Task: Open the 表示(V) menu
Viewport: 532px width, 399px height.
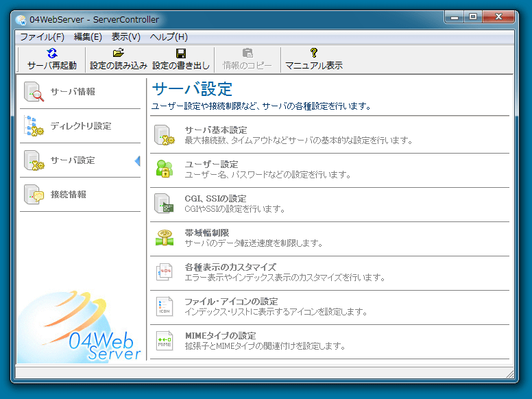Action: 126,36
